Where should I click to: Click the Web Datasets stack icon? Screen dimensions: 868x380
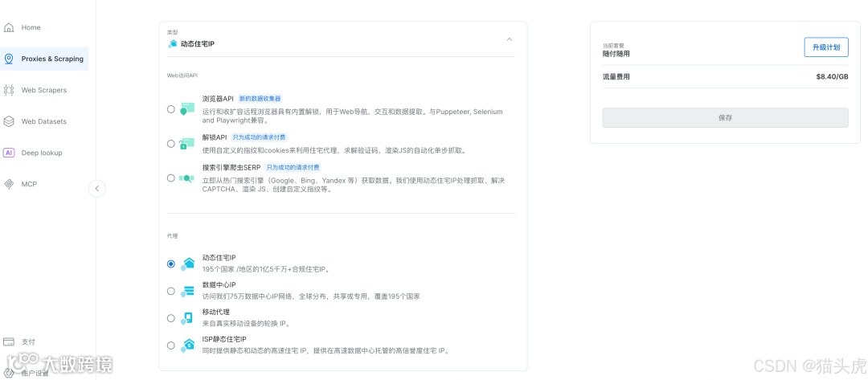9,121
